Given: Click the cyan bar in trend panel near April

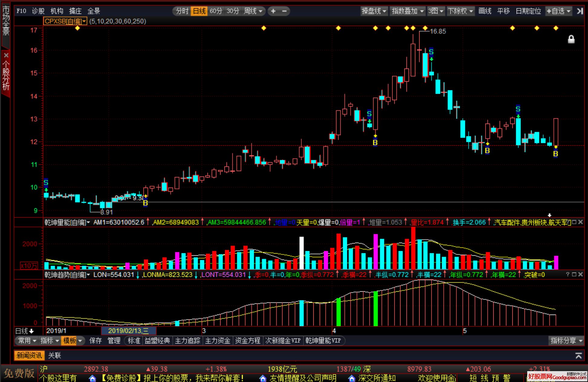Looking at the screenshot, I should tap(302, 313).
